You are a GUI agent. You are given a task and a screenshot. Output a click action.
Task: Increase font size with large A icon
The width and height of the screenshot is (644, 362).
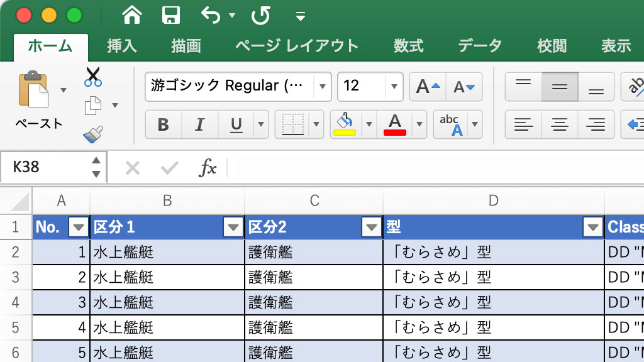[x=428, y=87]
